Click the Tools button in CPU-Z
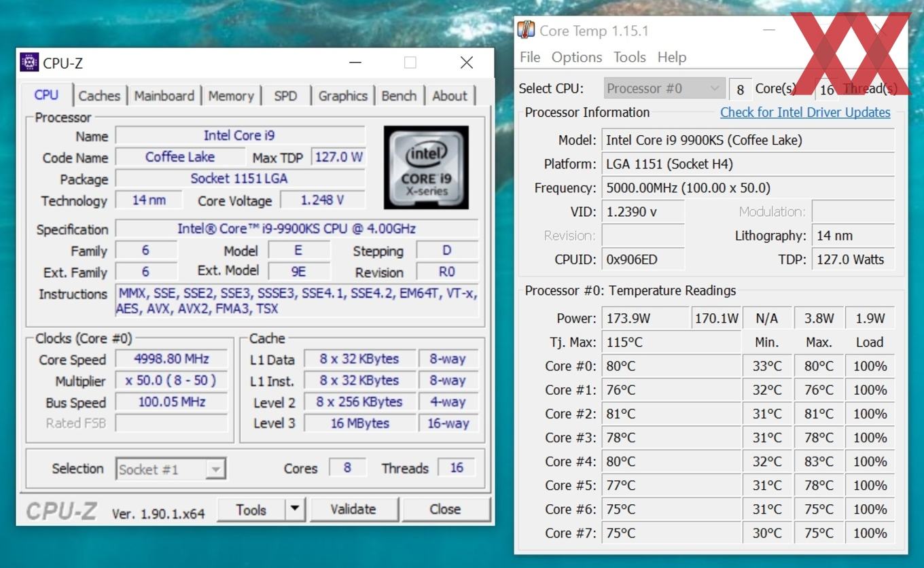Viewport: 924px width, 568px height. point(251,509)
